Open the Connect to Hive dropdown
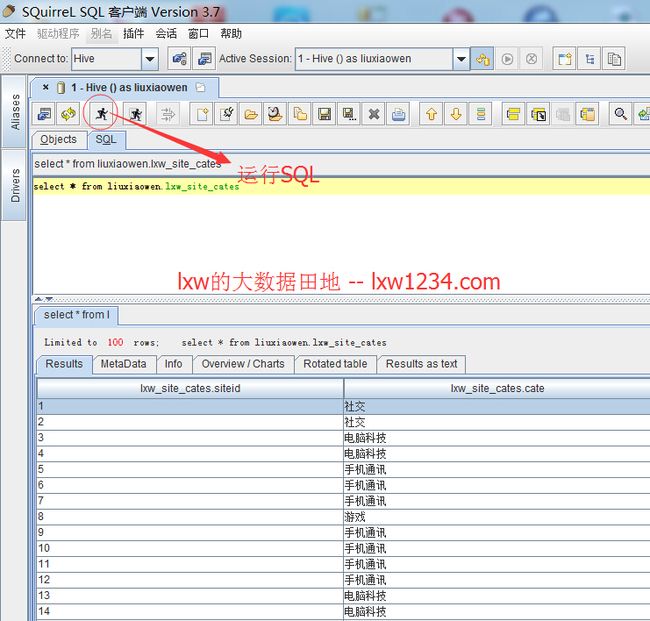Screen dimensions: 650x621 pos(150,59)
